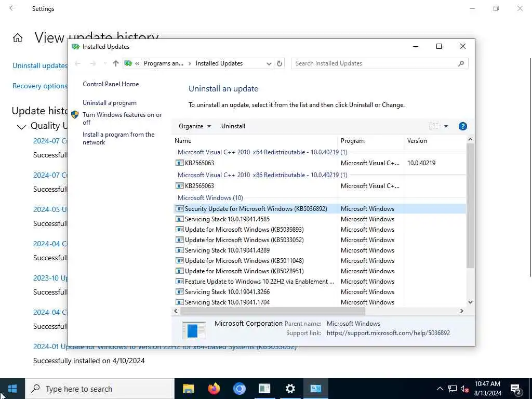Click the magnifier icon in Search Installed Updates

(x=461, y=63)
